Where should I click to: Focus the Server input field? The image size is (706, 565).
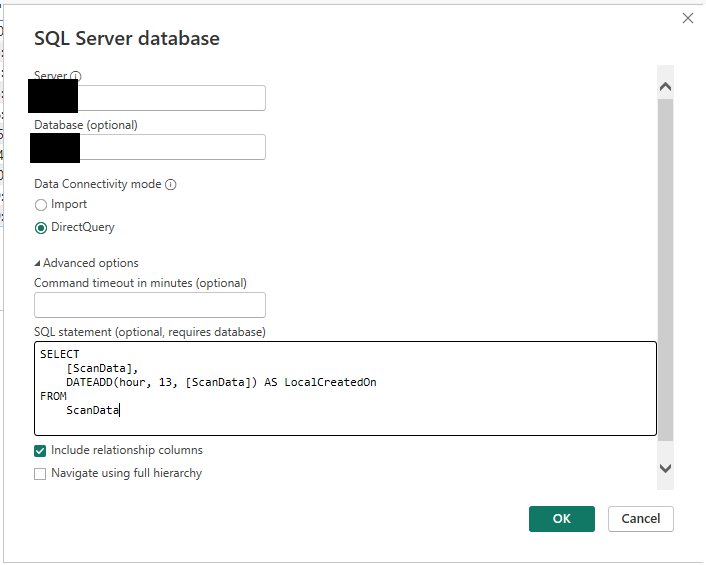(x=149, y=98)
